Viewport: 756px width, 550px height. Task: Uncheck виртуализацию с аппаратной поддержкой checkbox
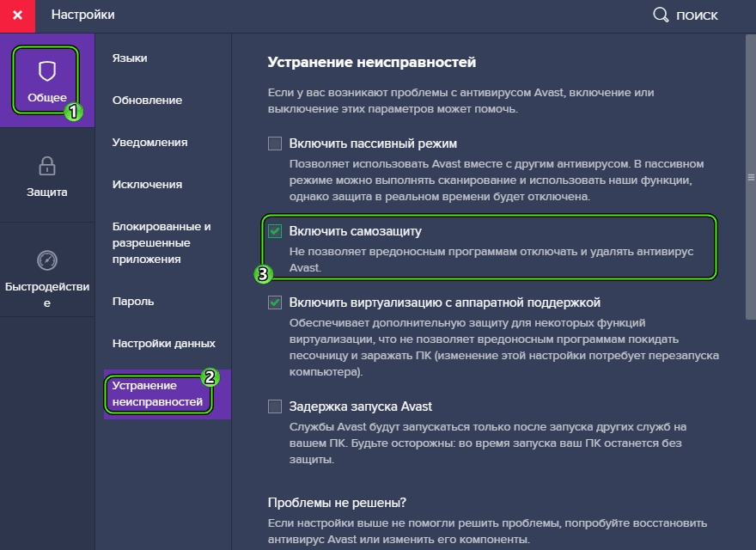click(275, 302)
